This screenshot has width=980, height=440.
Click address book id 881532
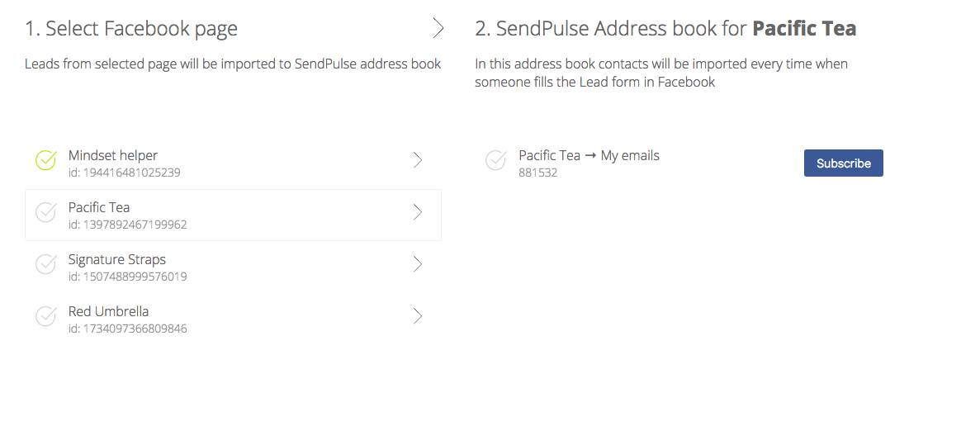click(x=537, y=173)
